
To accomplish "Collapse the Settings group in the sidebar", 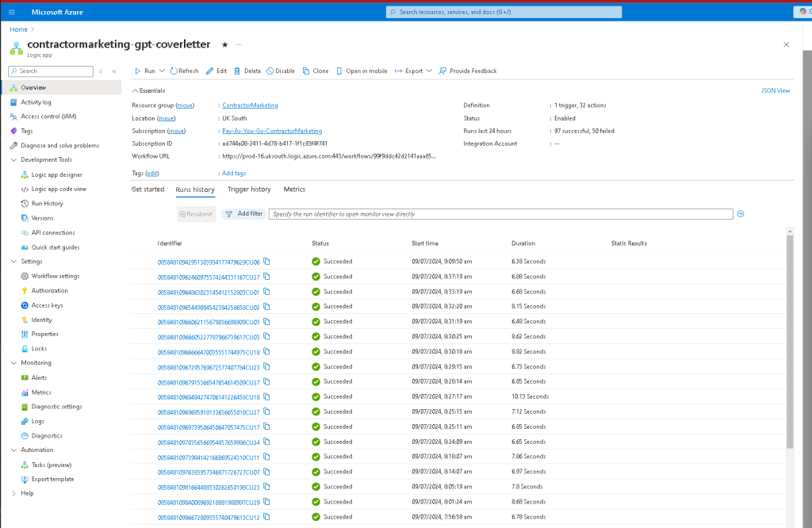I will 13,262.
